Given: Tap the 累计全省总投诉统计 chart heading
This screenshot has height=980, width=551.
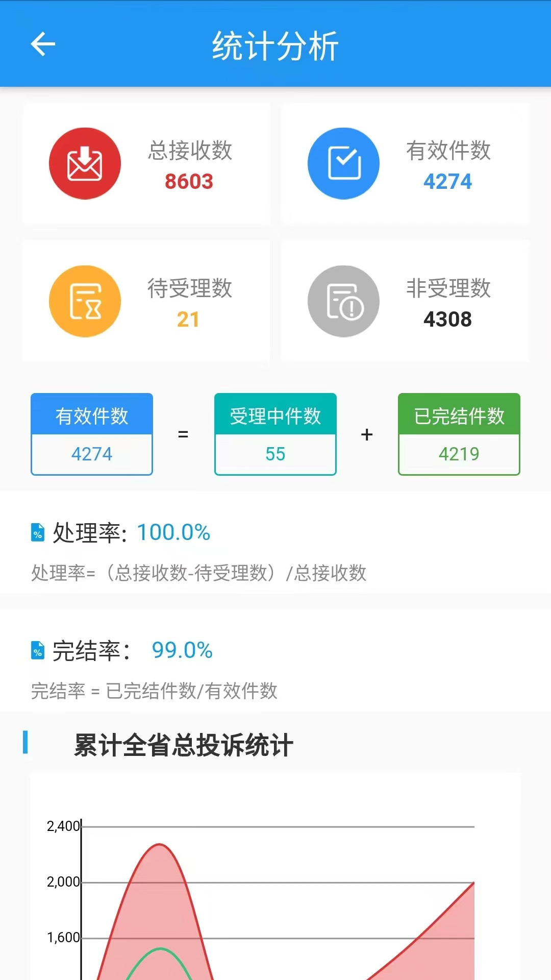Looking at the screenshot, I should (x=184, y=745).
